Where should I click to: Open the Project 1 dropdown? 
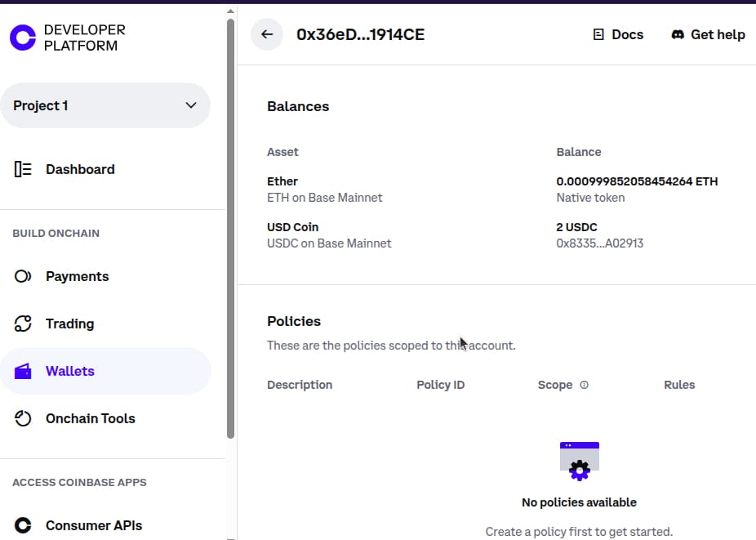105,105
